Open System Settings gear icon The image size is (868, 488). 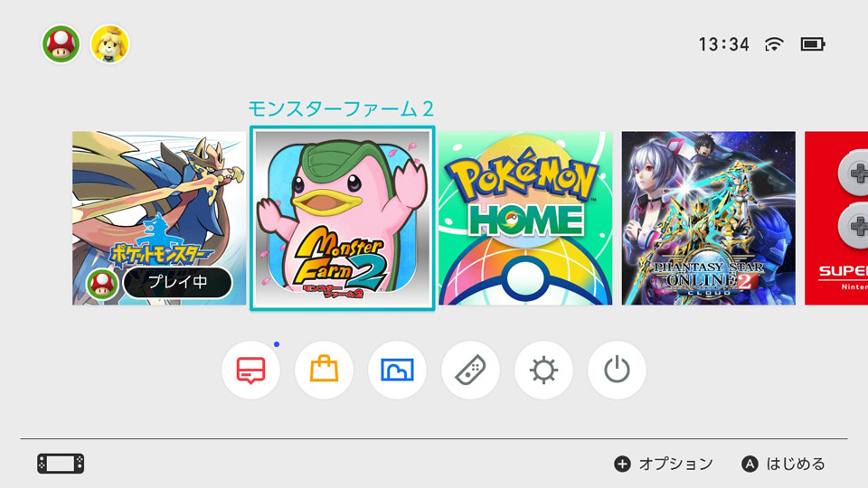(x=543, y=371)
